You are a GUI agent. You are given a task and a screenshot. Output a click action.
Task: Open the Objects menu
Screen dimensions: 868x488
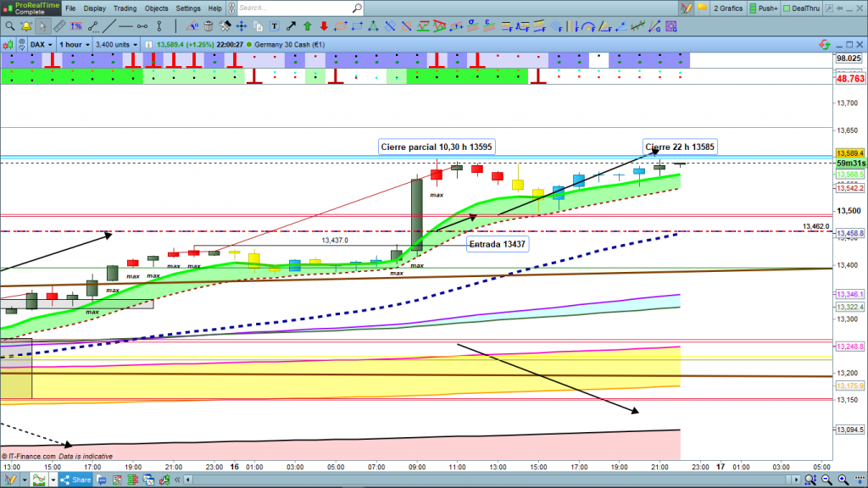click(157, 8)
